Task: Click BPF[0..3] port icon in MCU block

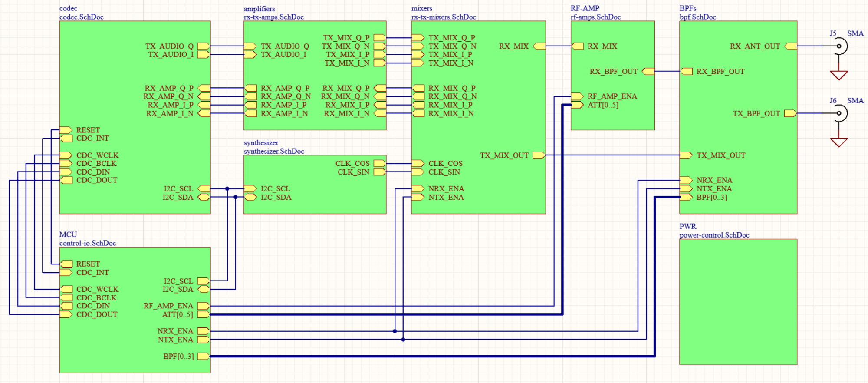Action: click(203, 357)
